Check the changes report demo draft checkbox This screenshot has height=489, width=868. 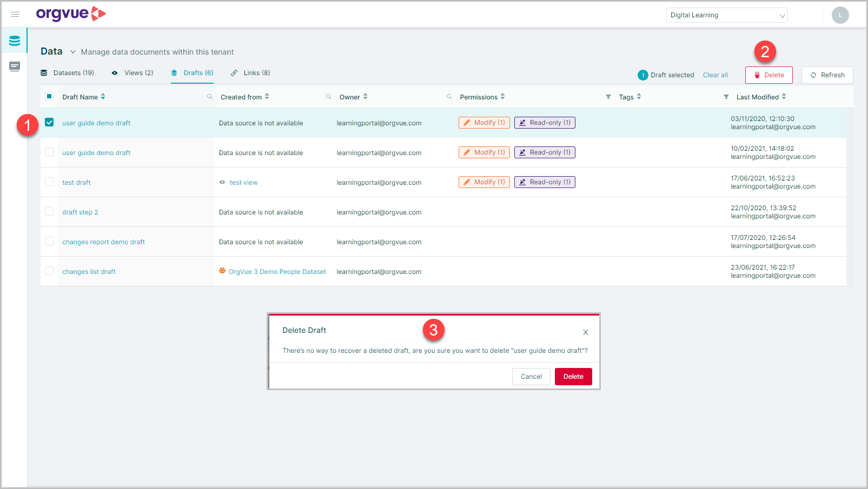[x=49, y=241]
